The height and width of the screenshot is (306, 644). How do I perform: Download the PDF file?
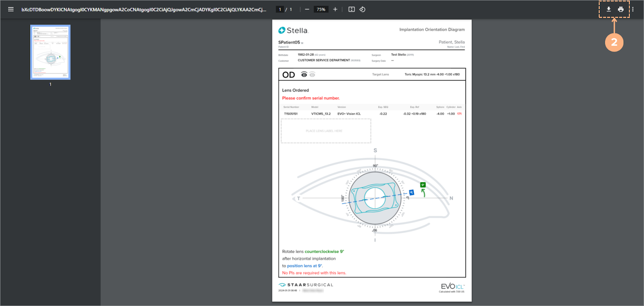point(609,9)
